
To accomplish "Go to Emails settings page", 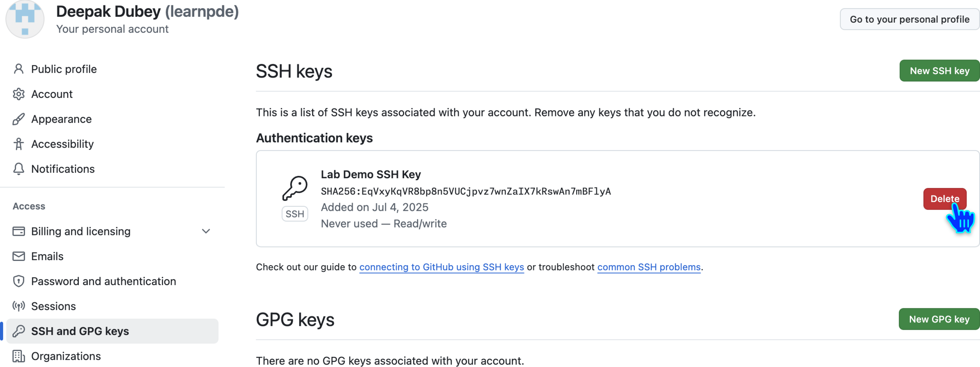I will click(47, 256).
